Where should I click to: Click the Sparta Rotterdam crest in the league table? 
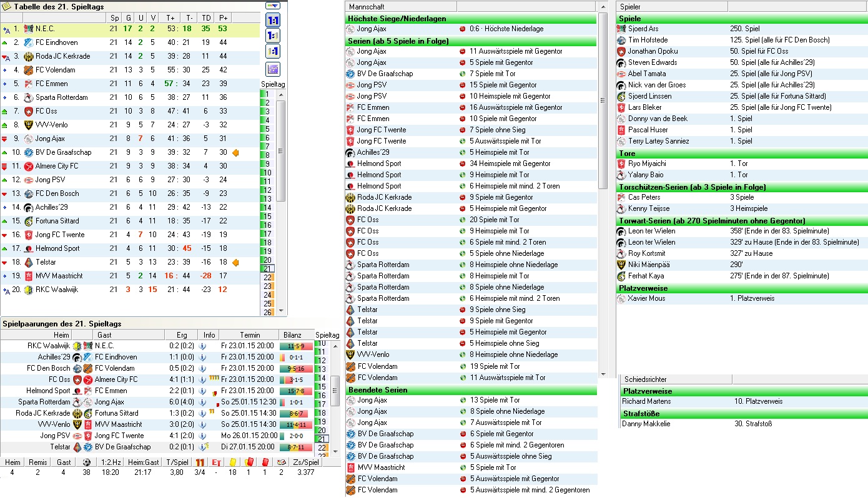point(28,97)
